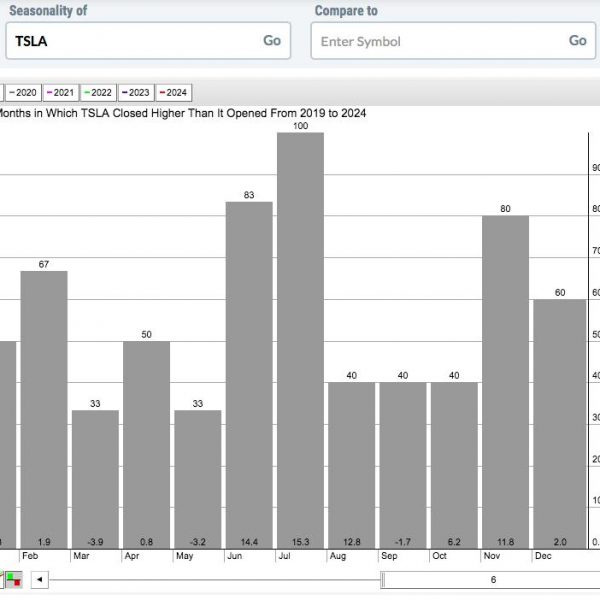Click Go beside Compare to field
This screenshot has width=600, height=600.
577,41
